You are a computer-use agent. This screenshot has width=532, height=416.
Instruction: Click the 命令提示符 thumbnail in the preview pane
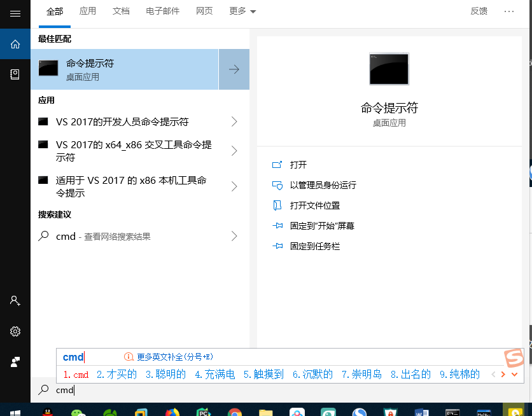[x=389, y=69]
